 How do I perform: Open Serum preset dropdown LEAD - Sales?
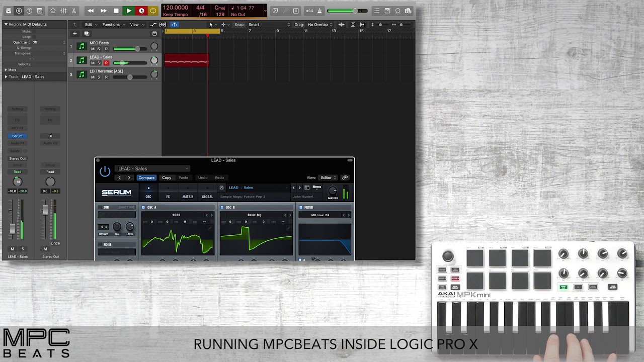coord(152,168)
